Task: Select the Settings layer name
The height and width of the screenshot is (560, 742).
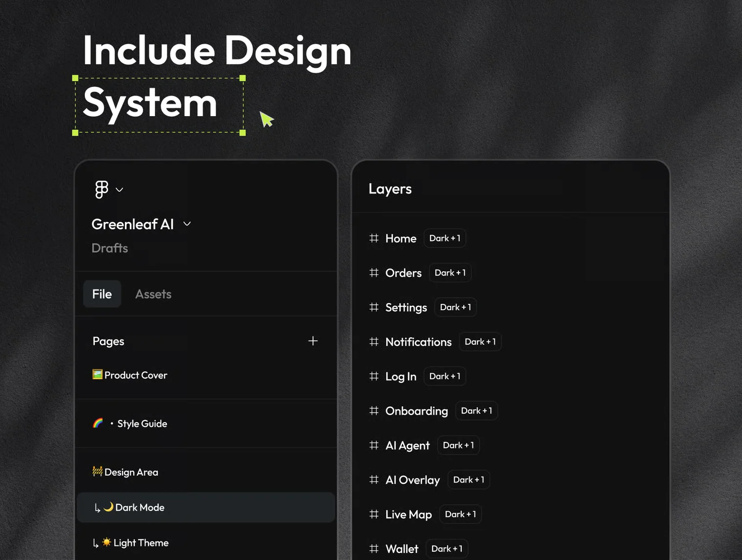Action: 406,308
